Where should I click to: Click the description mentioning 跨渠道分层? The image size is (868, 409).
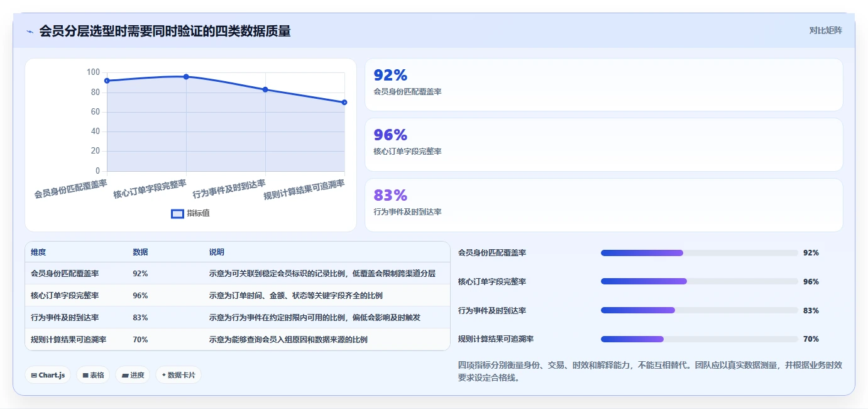point(322,274)
